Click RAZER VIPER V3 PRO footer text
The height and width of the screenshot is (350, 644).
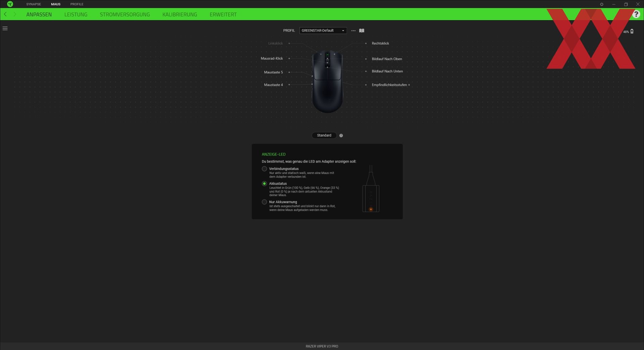322,346
